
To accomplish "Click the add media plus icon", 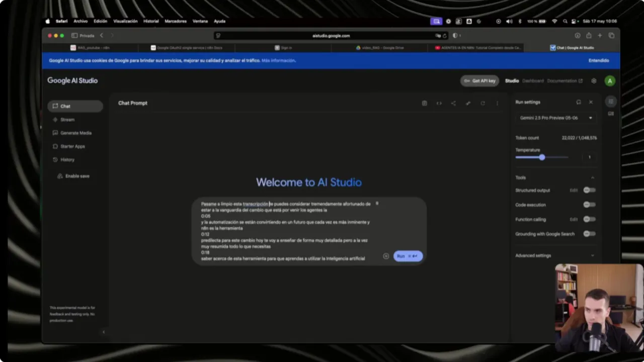I will point(386,256).
